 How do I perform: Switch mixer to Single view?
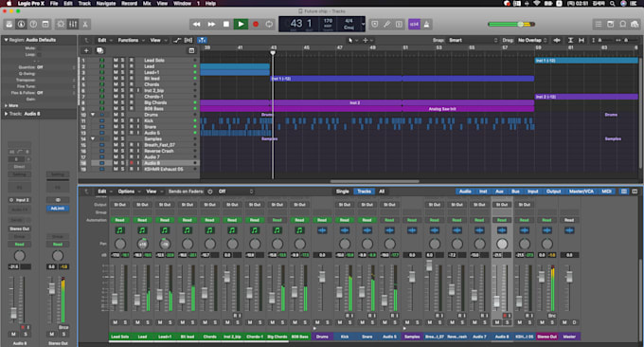[x=343, y=192]
